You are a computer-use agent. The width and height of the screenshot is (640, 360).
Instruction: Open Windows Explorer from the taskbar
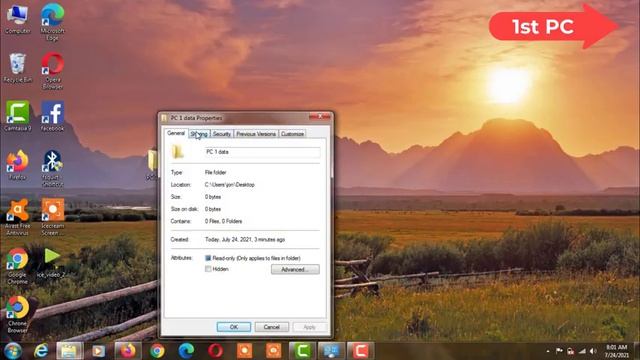point(69,351)
